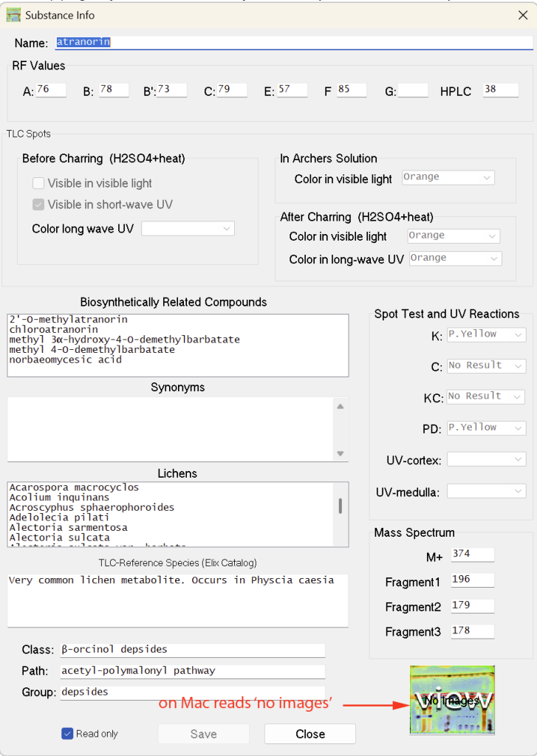Open the K spot test dropdown

coord(486,334)
